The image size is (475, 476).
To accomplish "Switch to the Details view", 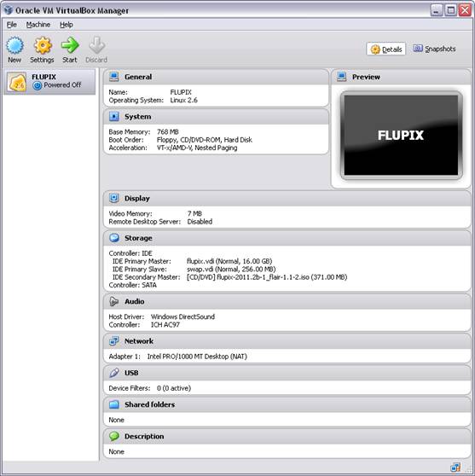I will 386,49.
